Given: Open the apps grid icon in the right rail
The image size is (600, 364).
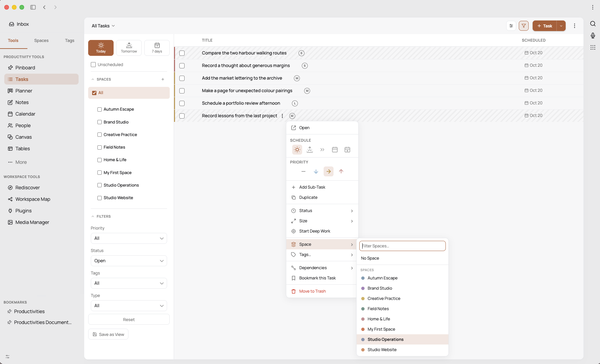Looking at the screenshot, I should coord(593,47).
